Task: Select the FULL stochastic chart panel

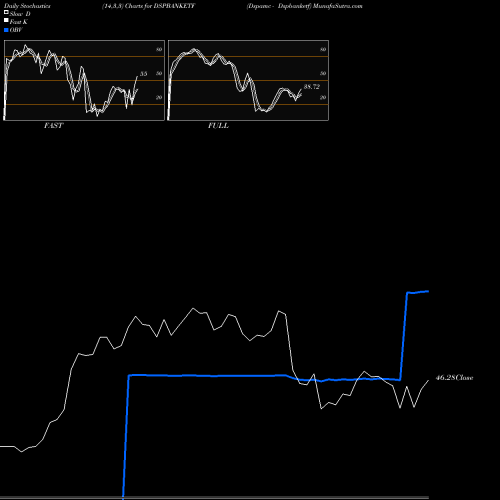Action: pos(248,80)
